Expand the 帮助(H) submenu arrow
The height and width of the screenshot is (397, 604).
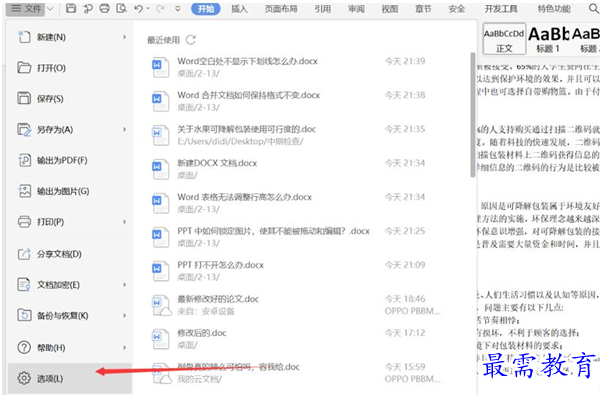point(124,348)
